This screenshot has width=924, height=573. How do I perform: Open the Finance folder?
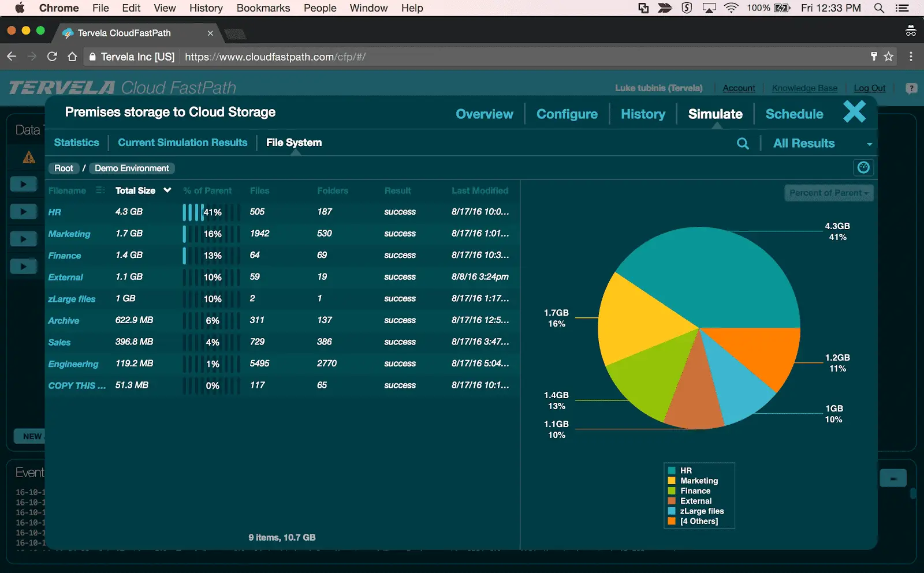tap(65, 256)
